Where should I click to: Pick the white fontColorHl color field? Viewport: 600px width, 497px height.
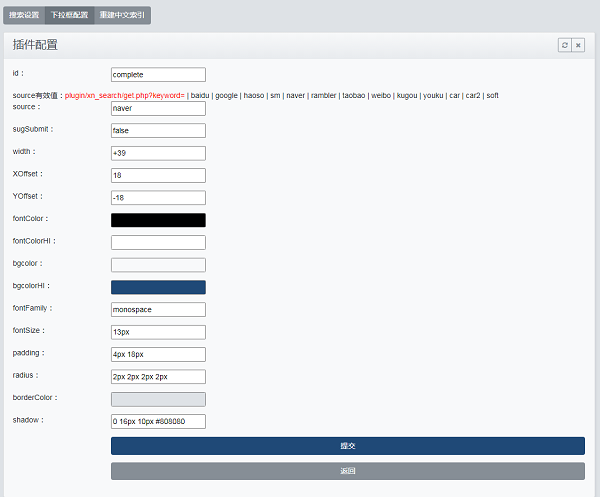tap(158, 242)
